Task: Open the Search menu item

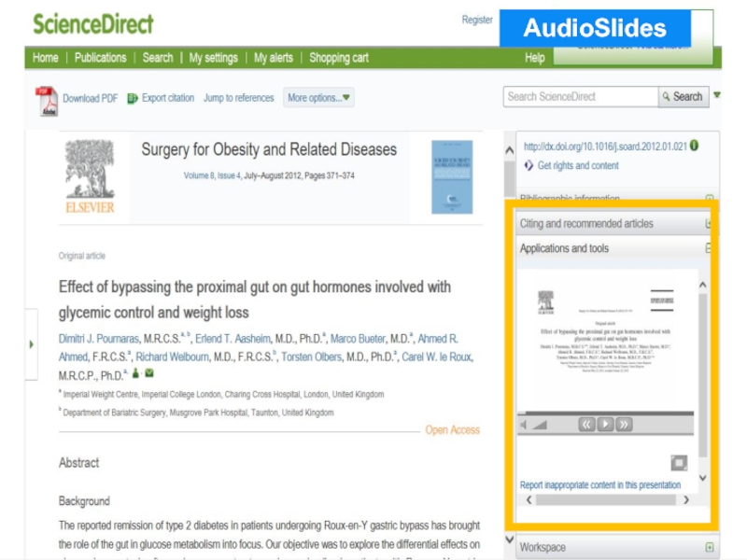Action: 158,58
